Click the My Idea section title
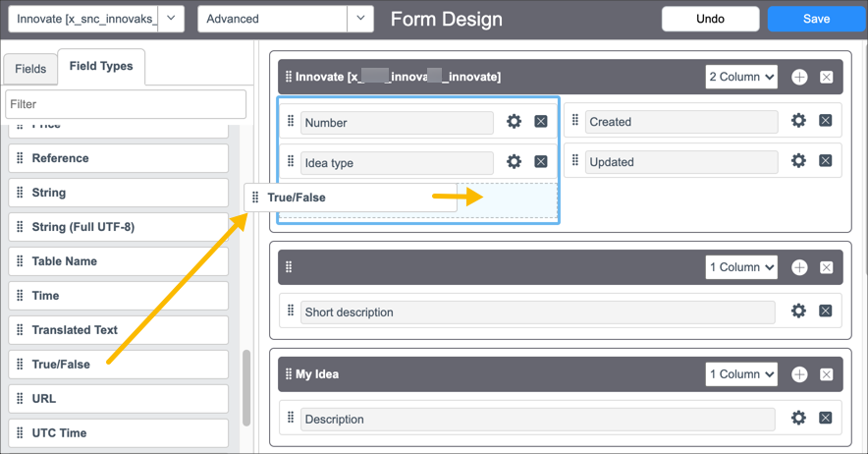This screenshot has height=454, width=868. coord(317,374)
